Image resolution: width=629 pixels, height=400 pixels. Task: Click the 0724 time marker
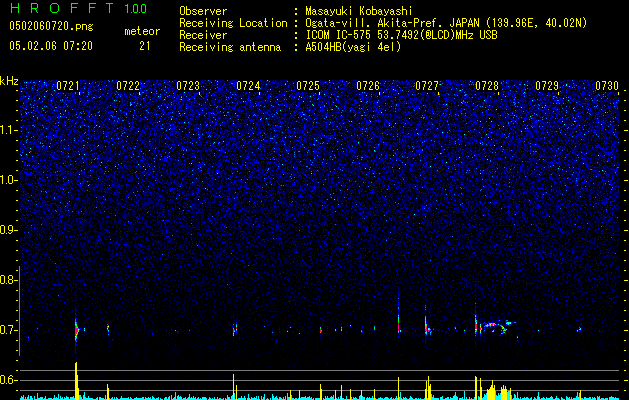pos(248,86)
